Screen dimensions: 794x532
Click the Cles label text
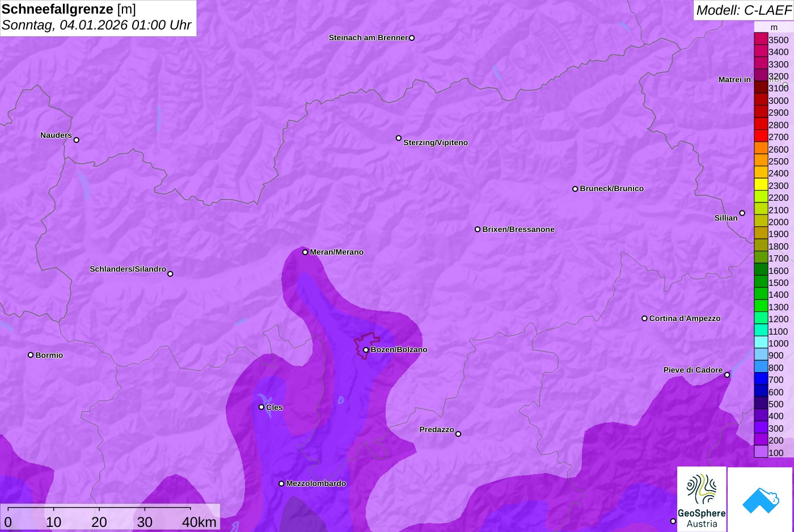274,408
